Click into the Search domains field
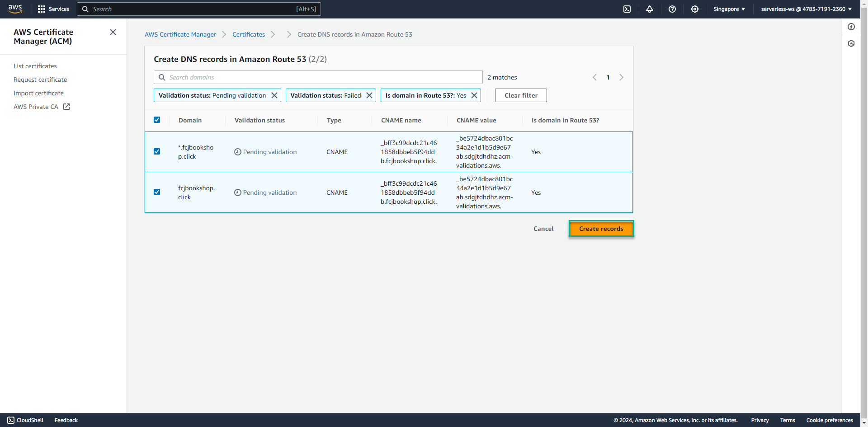The image size is (868, 427). [318, 77]
